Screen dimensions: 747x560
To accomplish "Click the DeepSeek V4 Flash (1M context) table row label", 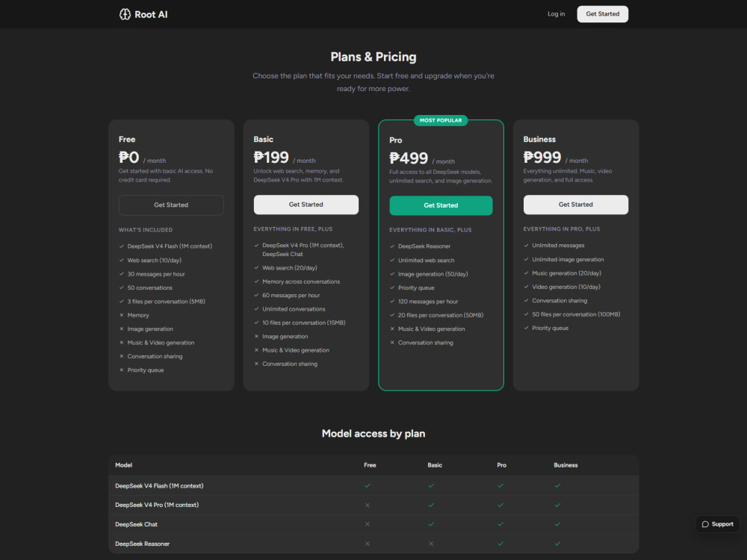I will 159,486.
